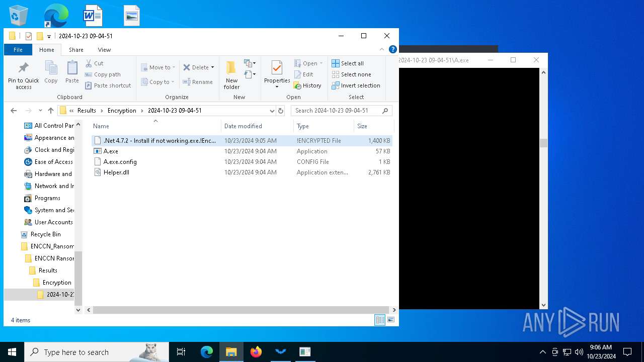Screen dimensions: 644x362
Task: Open Microsoft Edge desktop shortcut
Action: tap(55, 16)
